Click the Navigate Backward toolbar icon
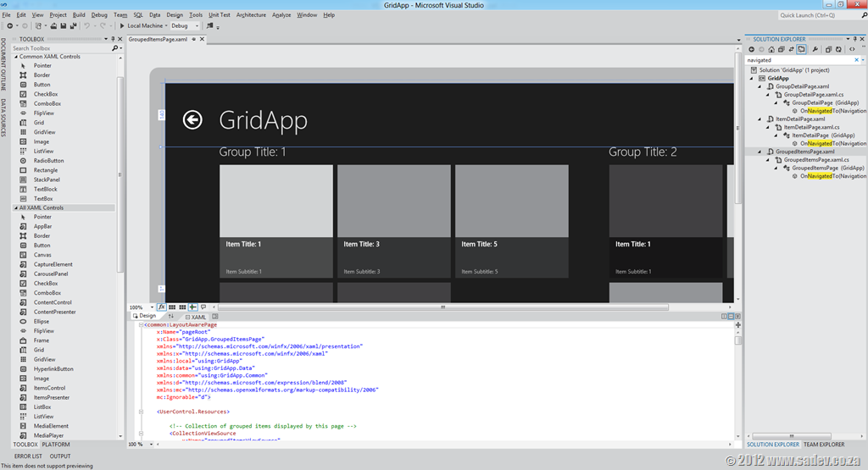Image resolution: width=868 pixels, height=470 pixels. [9, 25]
